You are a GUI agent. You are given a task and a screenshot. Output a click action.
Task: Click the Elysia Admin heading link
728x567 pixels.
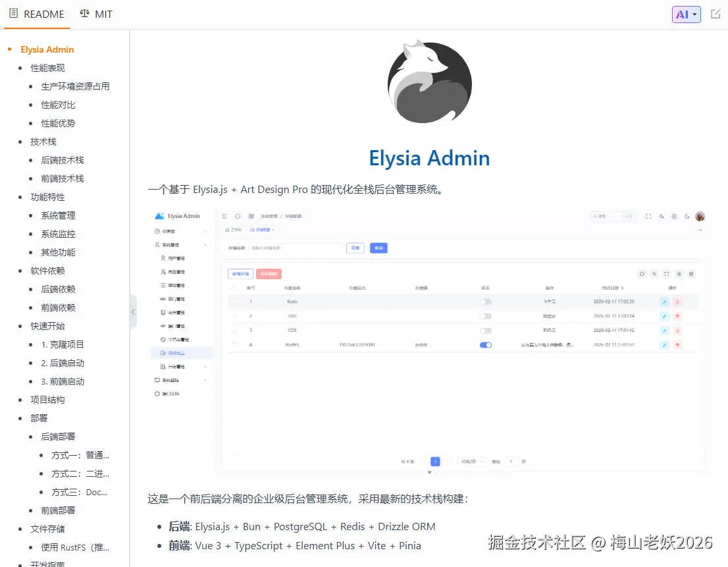pyautogui.click(x=429, y=158)
